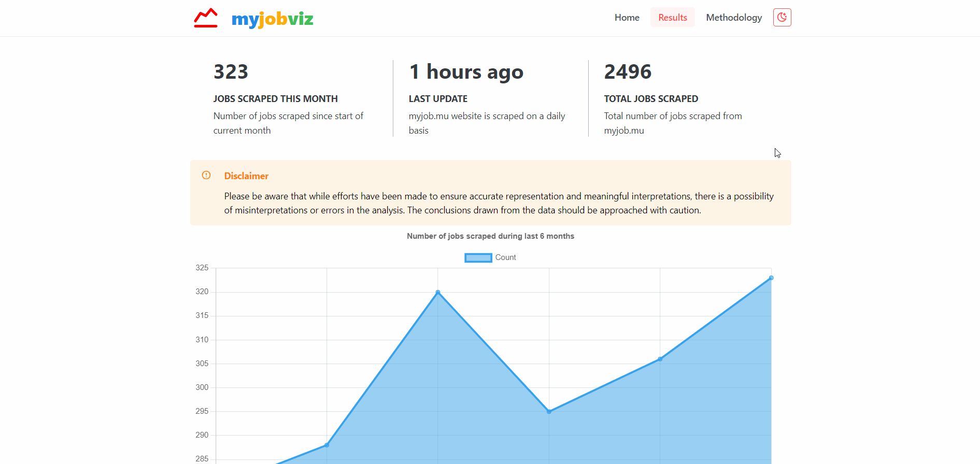Click the chart data point at 320

tap(438, 292)
